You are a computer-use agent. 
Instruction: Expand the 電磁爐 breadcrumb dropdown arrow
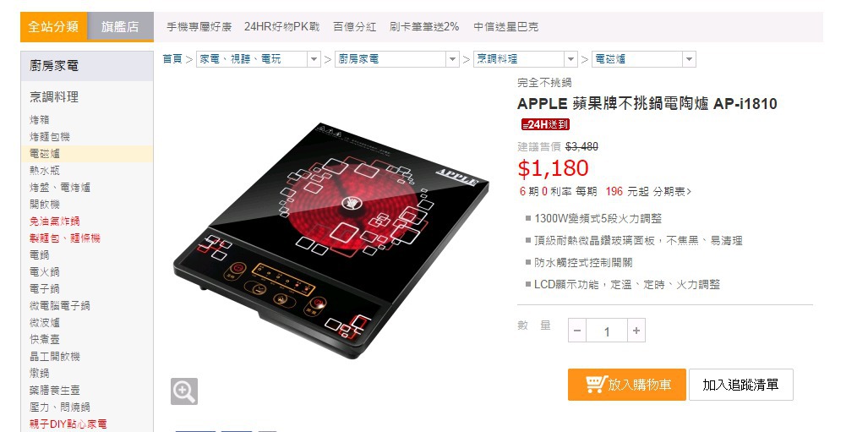coord(689,59)
